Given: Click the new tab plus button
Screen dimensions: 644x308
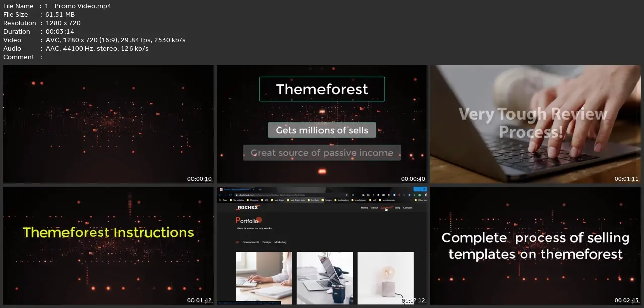Looking at the screenshot, I should [x=260, y=189].
